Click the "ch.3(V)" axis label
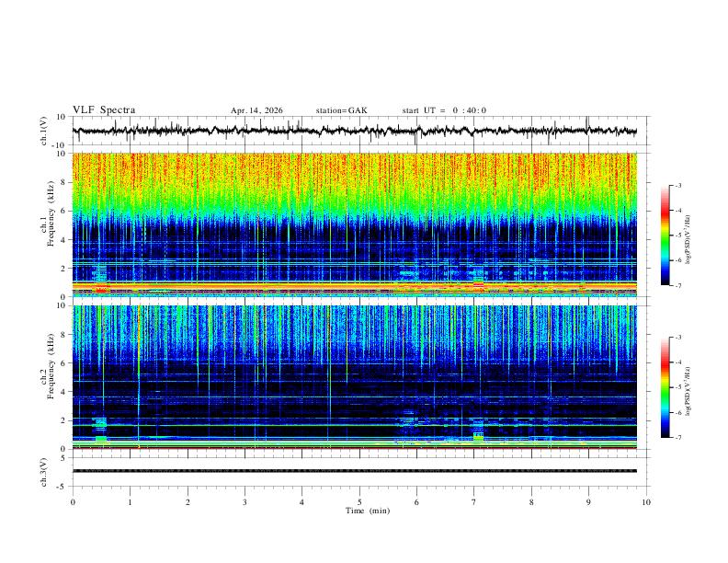The height and width of the screenshot is (563, 728). pyautogui.click(x=44, y=473)
